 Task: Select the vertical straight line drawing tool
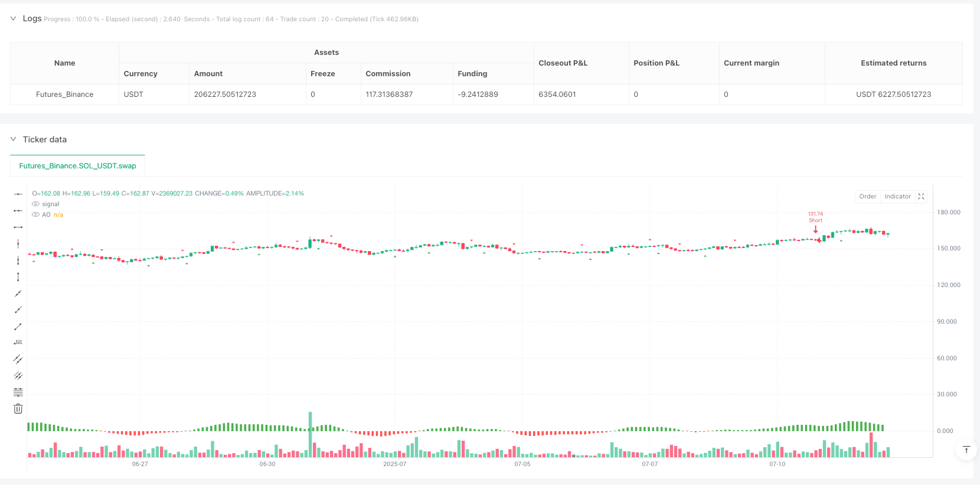click(x=18, y=243)
